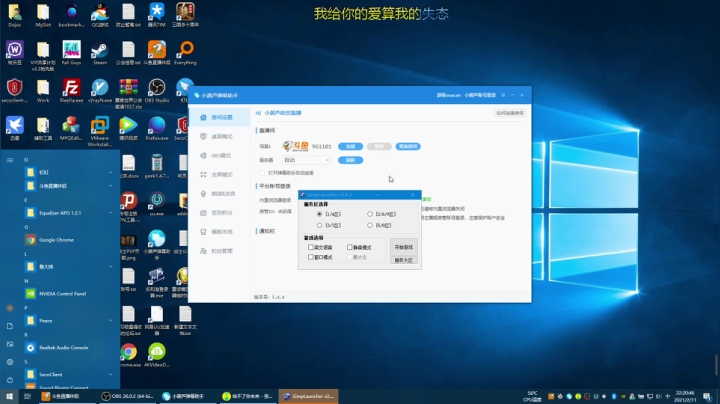
Task: Click the blue change-room button
Action: point(408,146)
